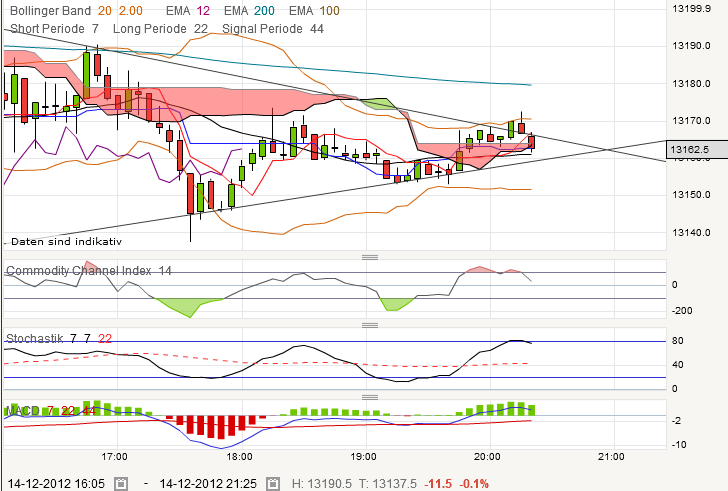Click the 21:00 time axis label
Screen dimensions: 728x491
[x=611, y=457]
